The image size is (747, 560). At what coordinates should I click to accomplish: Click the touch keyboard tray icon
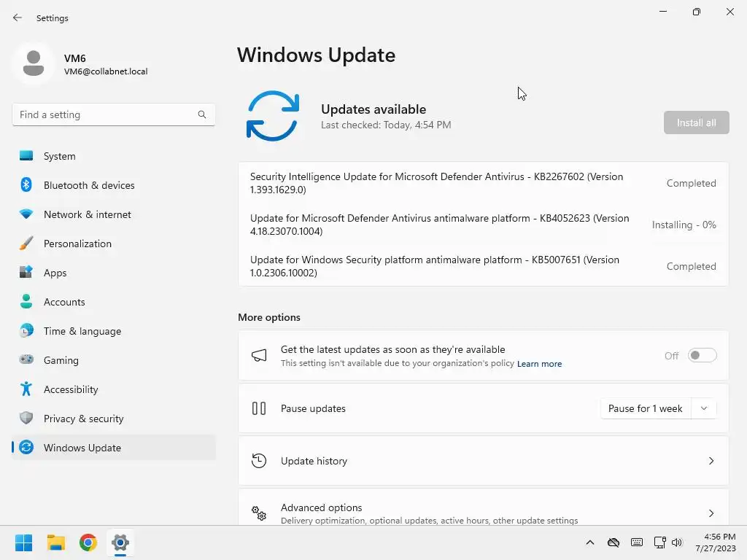coord(636,542)
